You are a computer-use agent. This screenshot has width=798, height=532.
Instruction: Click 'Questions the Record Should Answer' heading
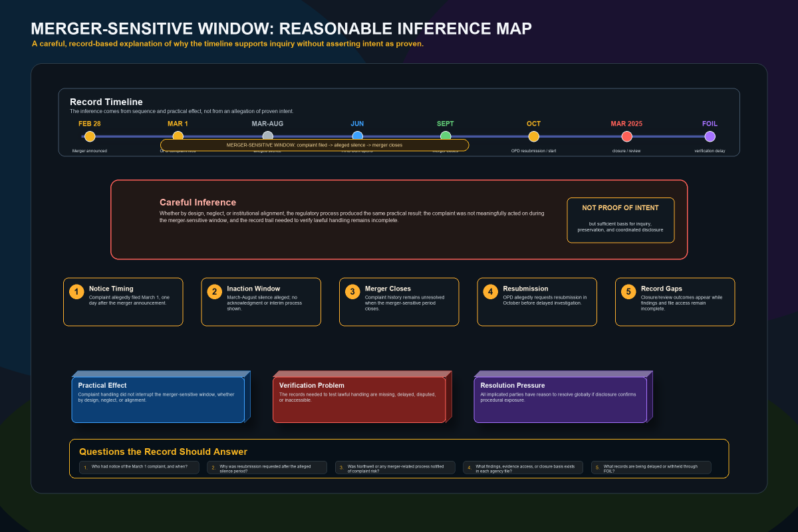tap(163, 452)
